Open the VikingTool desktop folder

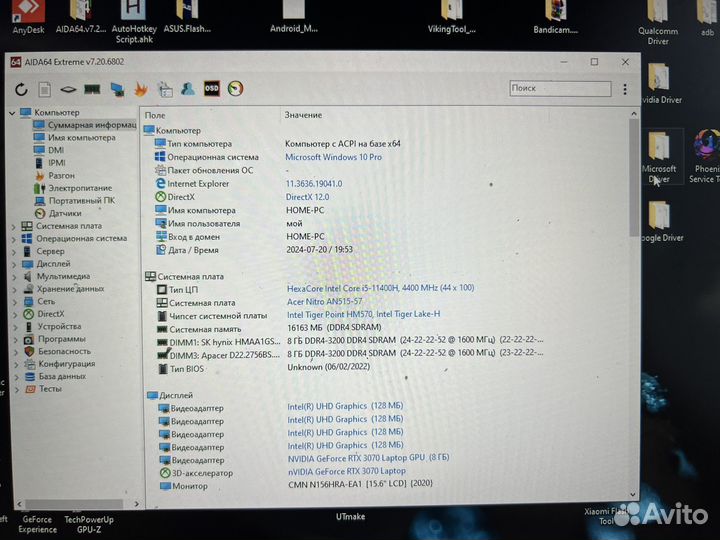click(452, 17)
